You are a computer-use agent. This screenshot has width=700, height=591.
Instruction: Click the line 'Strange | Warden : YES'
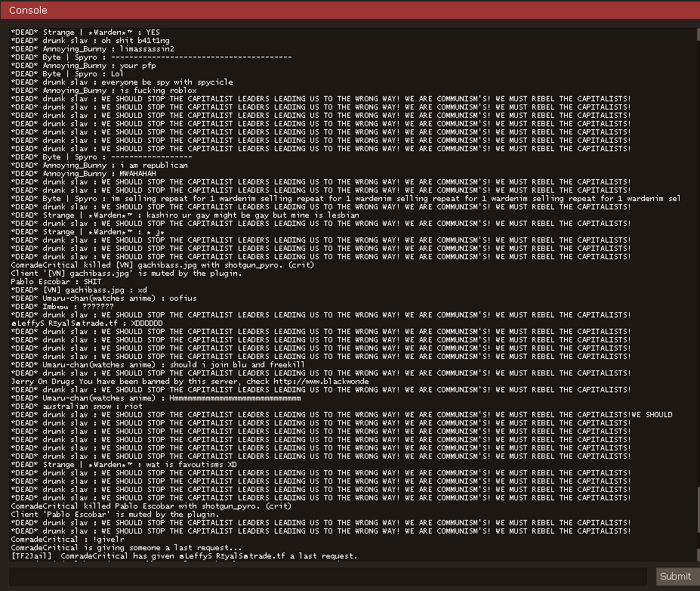[x=85, y=32]
